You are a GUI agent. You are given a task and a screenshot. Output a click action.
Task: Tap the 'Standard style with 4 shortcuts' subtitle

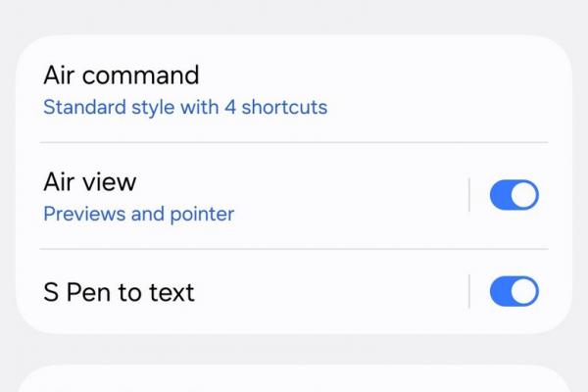[x=185, y=107]
